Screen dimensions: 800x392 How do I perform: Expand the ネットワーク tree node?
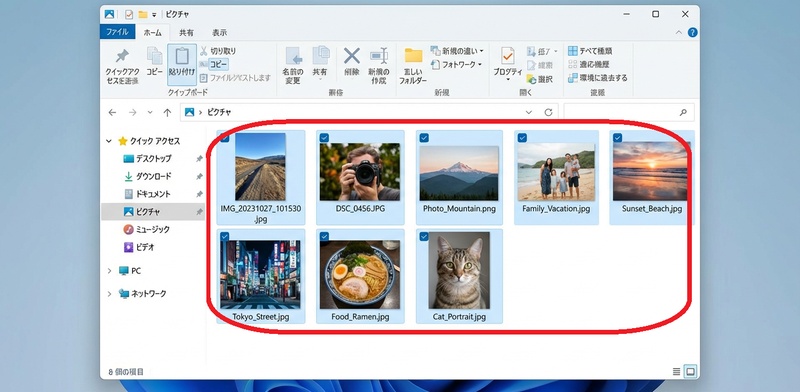(109, 294)
